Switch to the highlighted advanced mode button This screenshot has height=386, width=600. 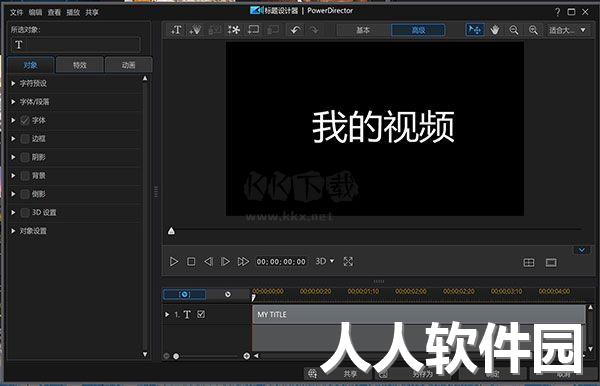click(x=418, y=30)
